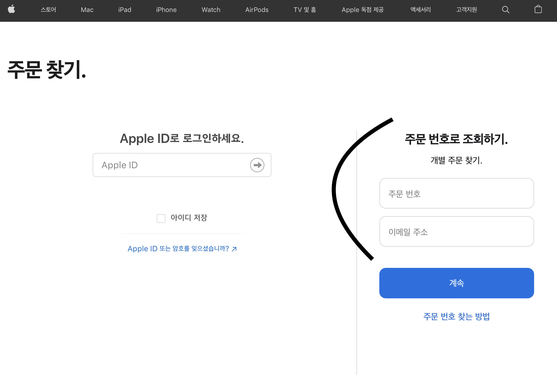This screenshot has height=392, width=557.
Task: Toggle the 아이디 저장 checkbox
Action: (x=161, y=218)
